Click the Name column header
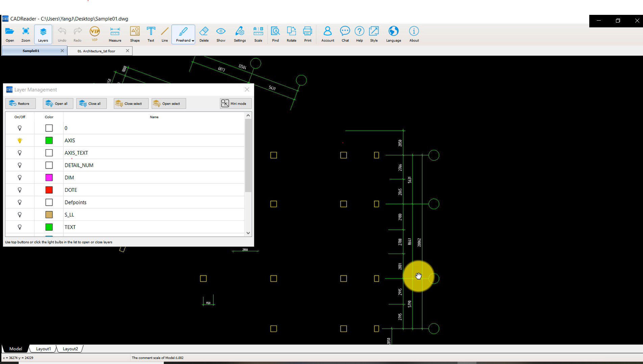 [154, 117]
